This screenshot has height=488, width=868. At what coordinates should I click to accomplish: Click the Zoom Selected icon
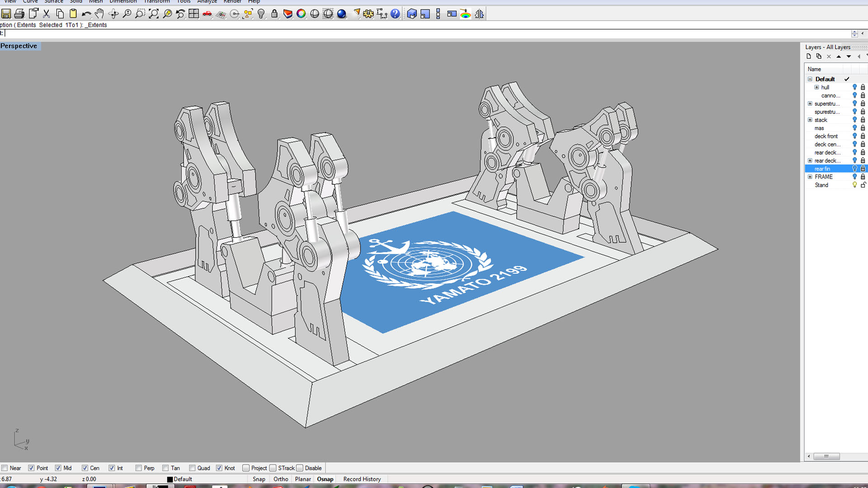[167, 14]
